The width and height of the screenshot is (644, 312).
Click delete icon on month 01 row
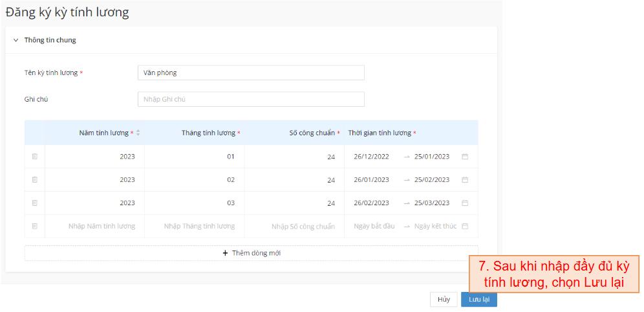[35, 157]
